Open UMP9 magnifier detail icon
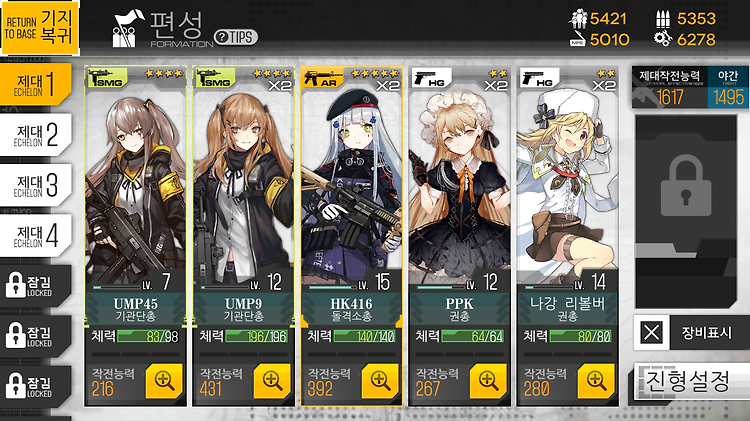Image resolution: width=750 pixels, height=421 pixels. pos(272,381)
